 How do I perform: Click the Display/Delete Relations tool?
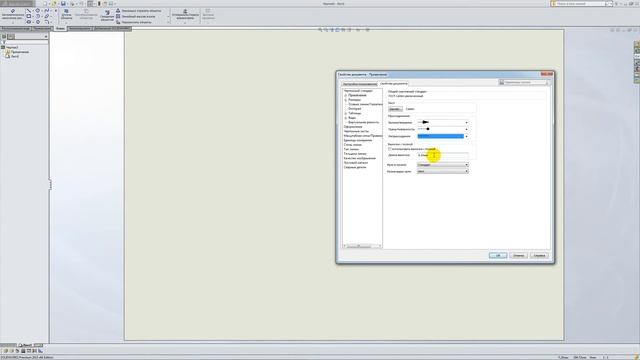point(185,14)
